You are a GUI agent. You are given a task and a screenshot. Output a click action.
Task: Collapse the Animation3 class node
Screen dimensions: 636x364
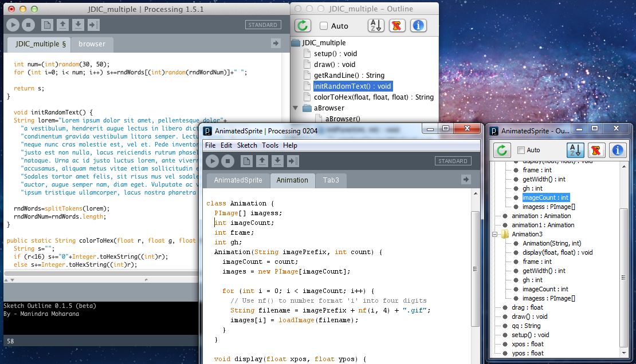coord(495,234)
